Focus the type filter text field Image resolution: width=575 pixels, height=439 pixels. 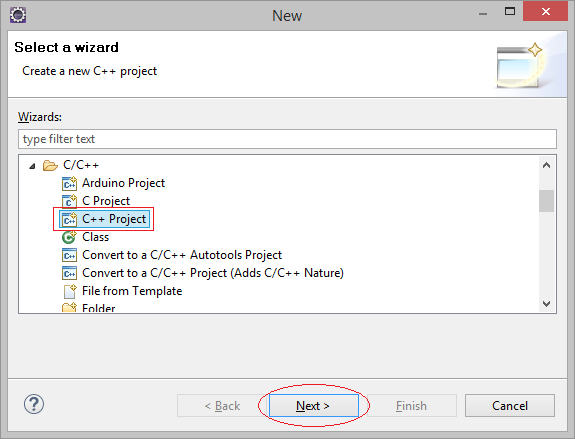click(287, 139)
